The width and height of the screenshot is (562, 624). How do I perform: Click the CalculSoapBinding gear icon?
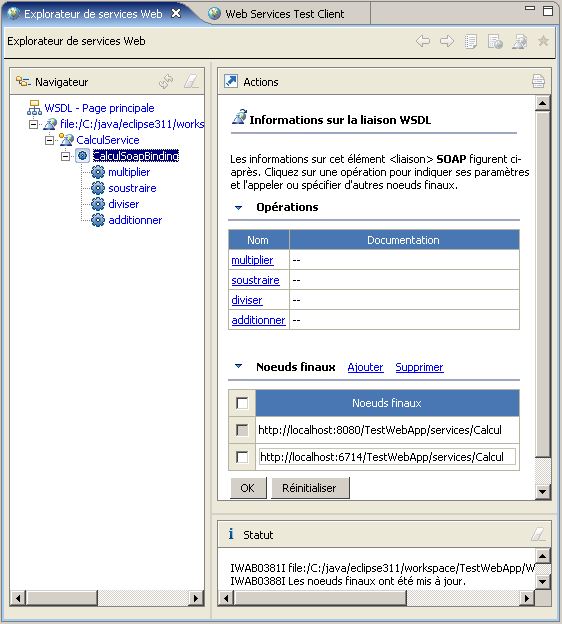coord(82,156)
